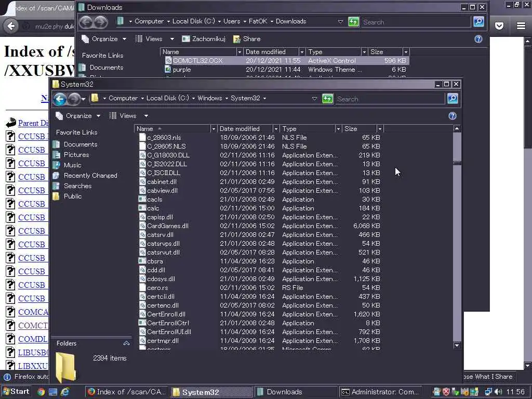
Task: Click Views button in System32 toolbar
Action: (123, 116)
